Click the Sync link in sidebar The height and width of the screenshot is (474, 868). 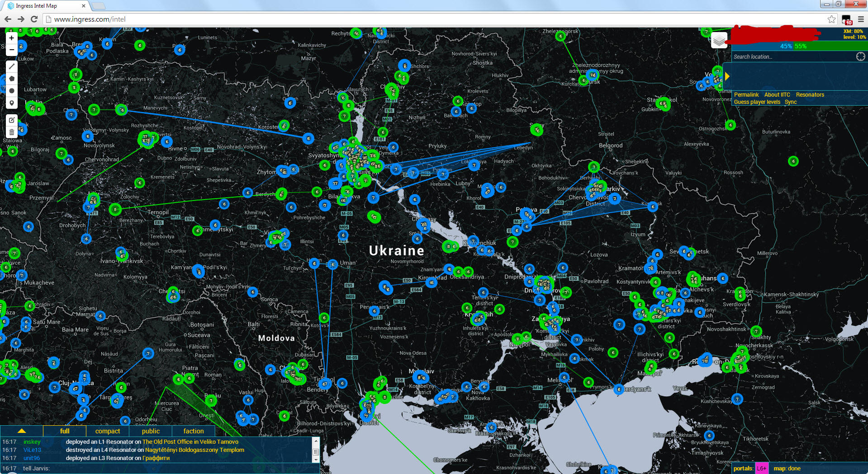coord(790,102)
